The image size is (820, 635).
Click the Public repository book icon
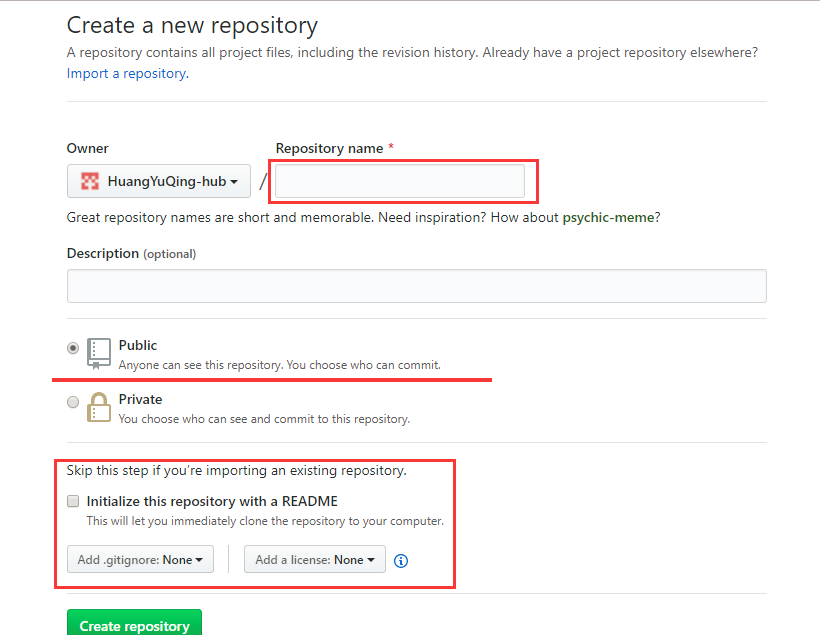[x=97, y=349]
